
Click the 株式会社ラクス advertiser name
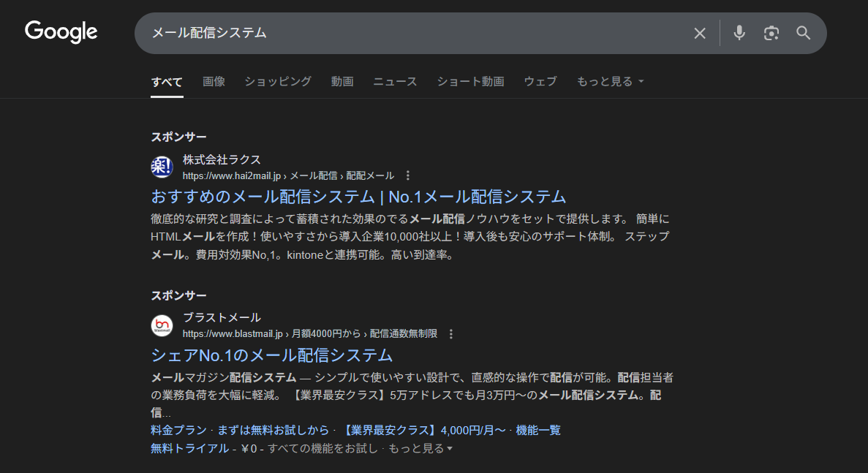pos(222,160)
